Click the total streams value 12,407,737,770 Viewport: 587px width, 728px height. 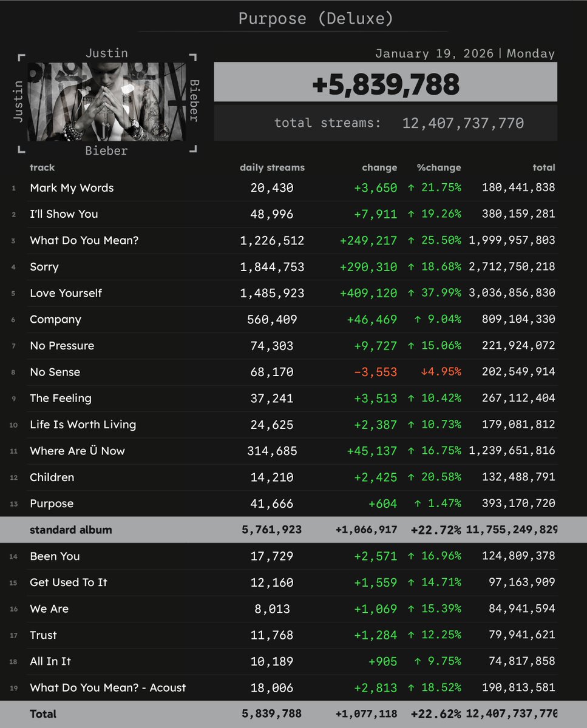coord(463,123)
